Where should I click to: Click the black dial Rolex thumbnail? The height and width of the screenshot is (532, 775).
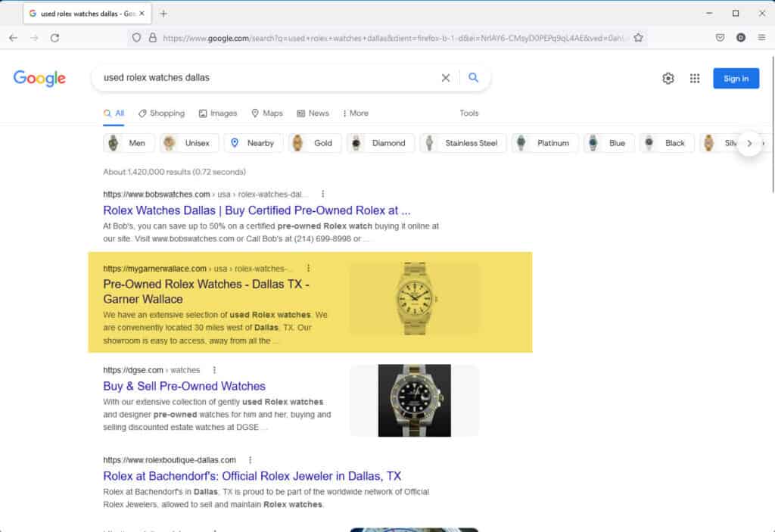414,400
